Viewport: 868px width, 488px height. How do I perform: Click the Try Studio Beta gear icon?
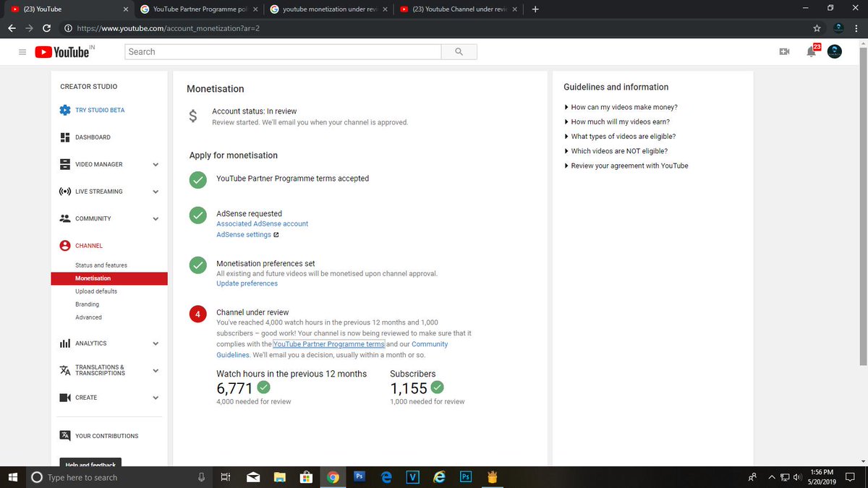coord(65,111)
